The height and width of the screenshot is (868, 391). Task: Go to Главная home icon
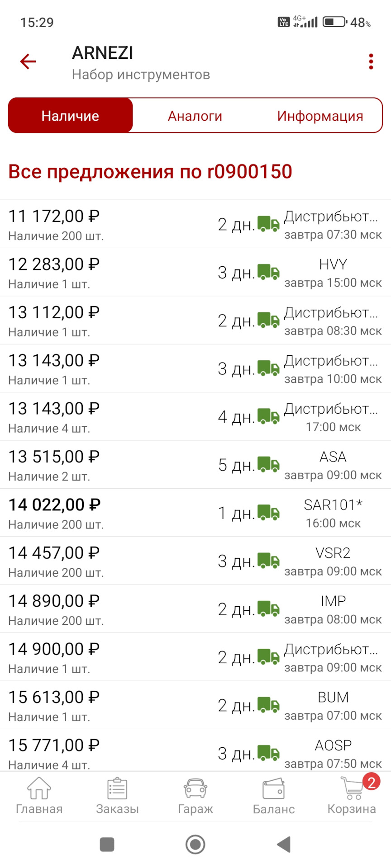[x=39, y=790]
